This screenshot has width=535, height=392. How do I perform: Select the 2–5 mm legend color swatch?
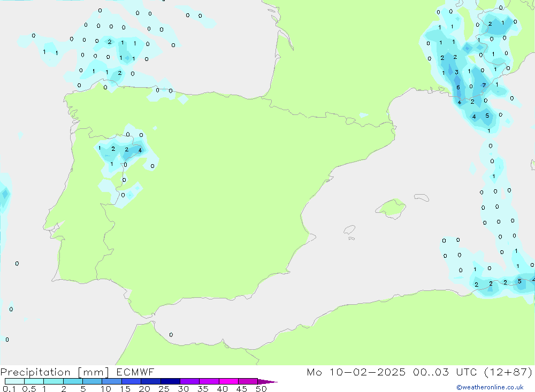pyautogui.click(x=73, y=381)
